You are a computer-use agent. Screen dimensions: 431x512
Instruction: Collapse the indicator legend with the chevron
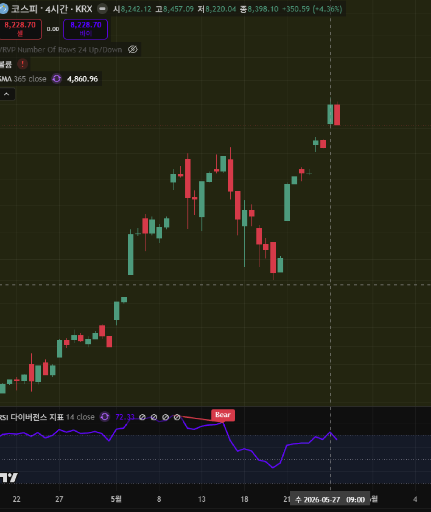[7, 94]
